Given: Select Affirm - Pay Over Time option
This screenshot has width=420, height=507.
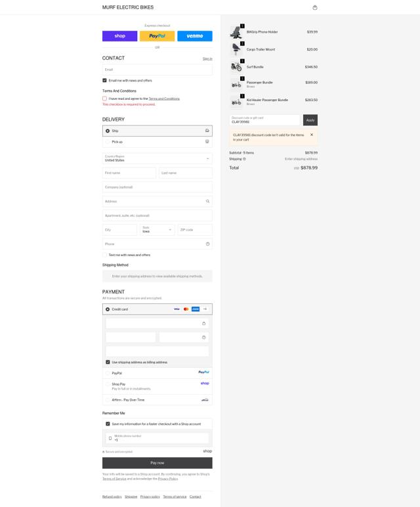Looking at the screenshot, I should point(157,400).
